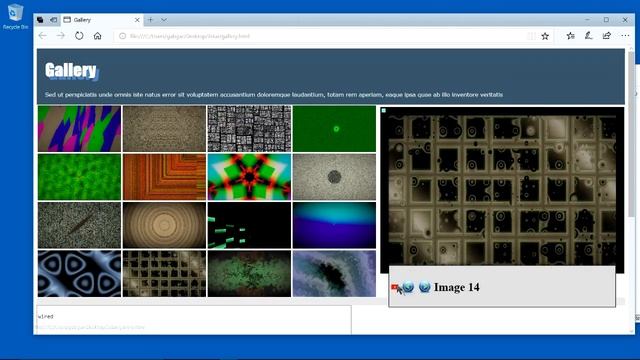Go back to the previous page
This screenshot has width=640, height=360.
42,36
